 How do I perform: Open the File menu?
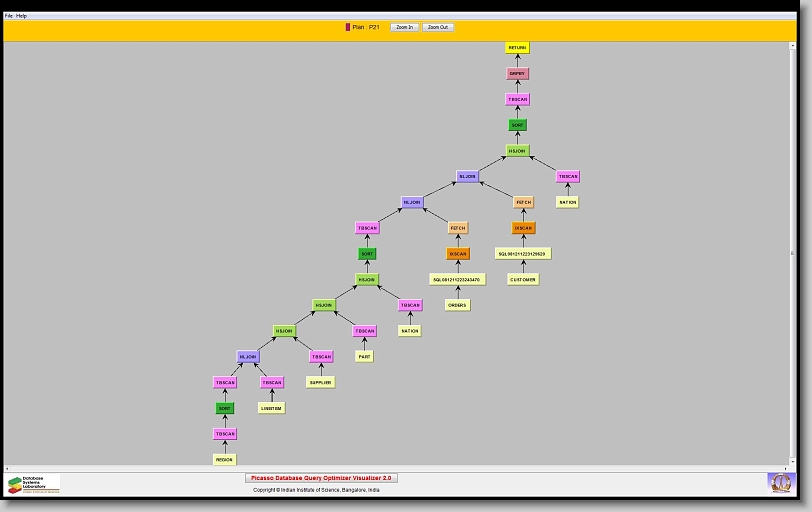tap(9, 16)
